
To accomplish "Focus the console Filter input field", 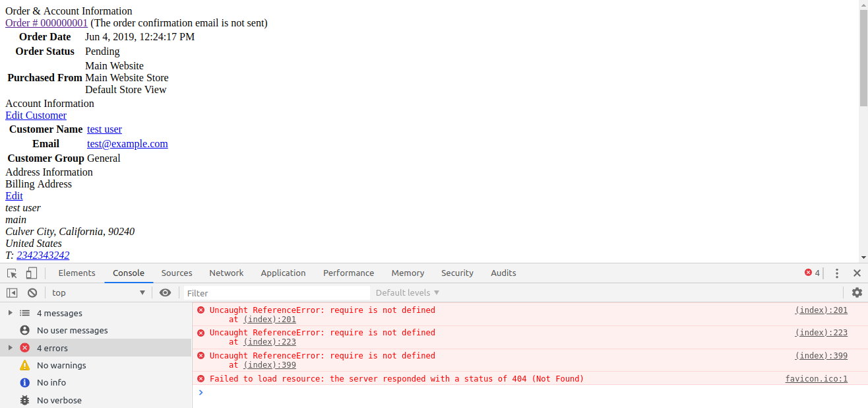I will 277,293.
